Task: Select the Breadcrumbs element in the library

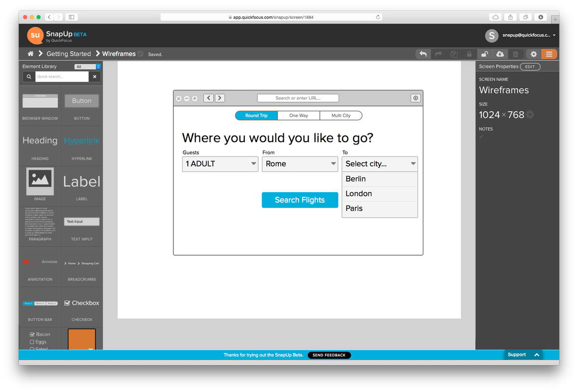Action: (x=82, y=267)
